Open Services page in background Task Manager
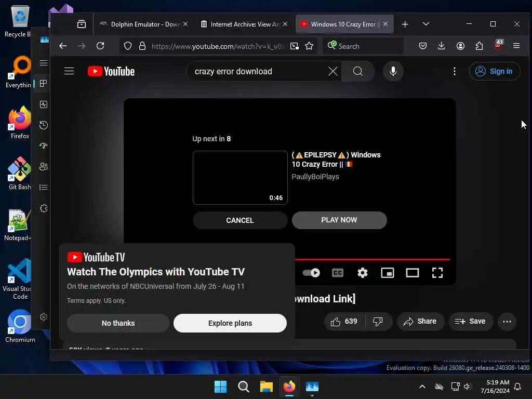532x399 pixels. click(44, 208)
